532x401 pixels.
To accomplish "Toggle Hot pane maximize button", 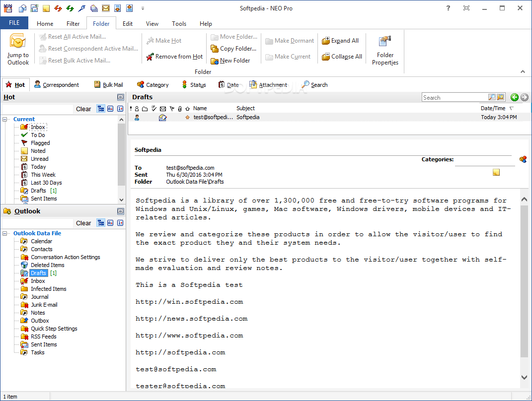I will pos(120,97).
